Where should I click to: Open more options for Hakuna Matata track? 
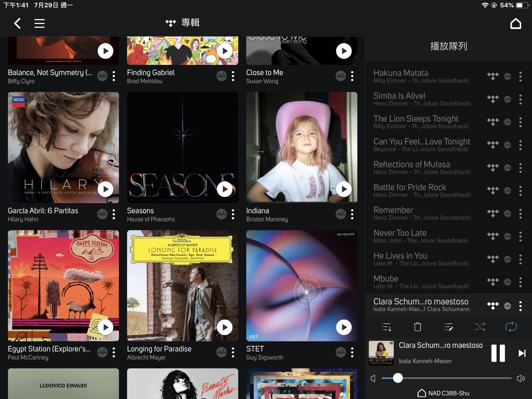[x=520, y=76]
